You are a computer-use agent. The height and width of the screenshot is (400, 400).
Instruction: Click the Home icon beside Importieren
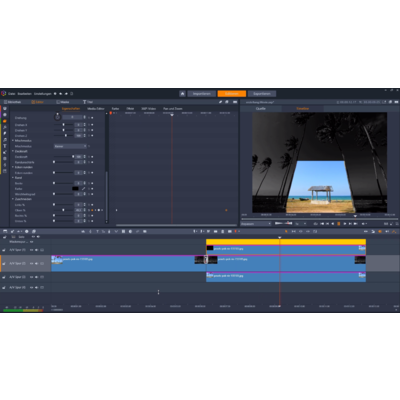[182, 94]
